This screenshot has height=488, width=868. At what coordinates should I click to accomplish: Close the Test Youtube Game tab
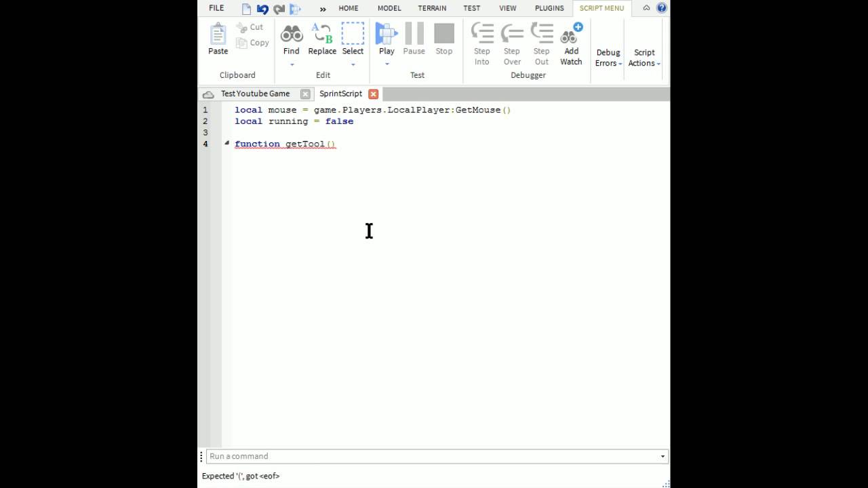[305, 94]
